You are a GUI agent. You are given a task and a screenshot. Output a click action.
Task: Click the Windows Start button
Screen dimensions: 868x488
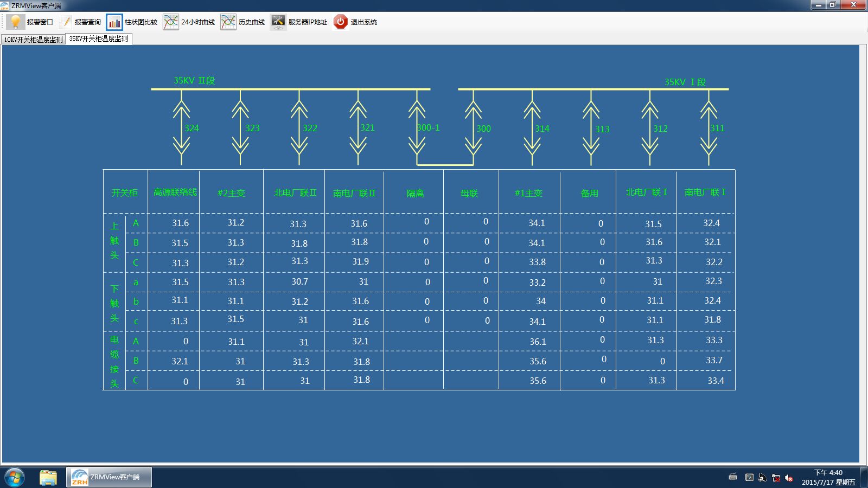tap(14, 477)
